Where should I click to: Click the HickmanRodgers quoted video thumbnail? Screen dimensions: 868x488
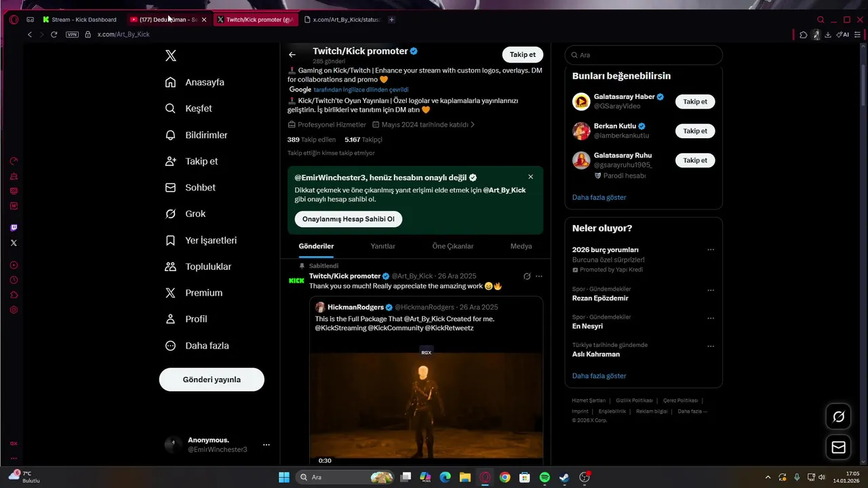pyautogui.click(x=426, y=405)
